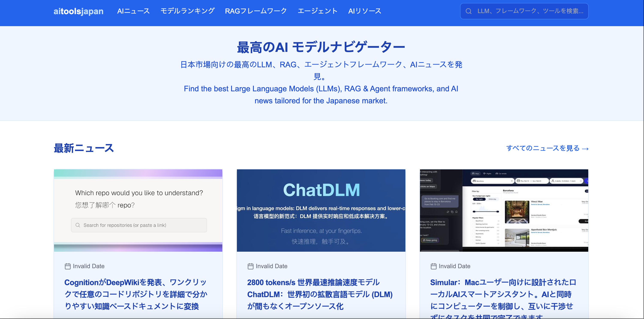Screen dimensions: 644x319
Task: Click calendar icon on Simular news card
Action: click(433, 266)
